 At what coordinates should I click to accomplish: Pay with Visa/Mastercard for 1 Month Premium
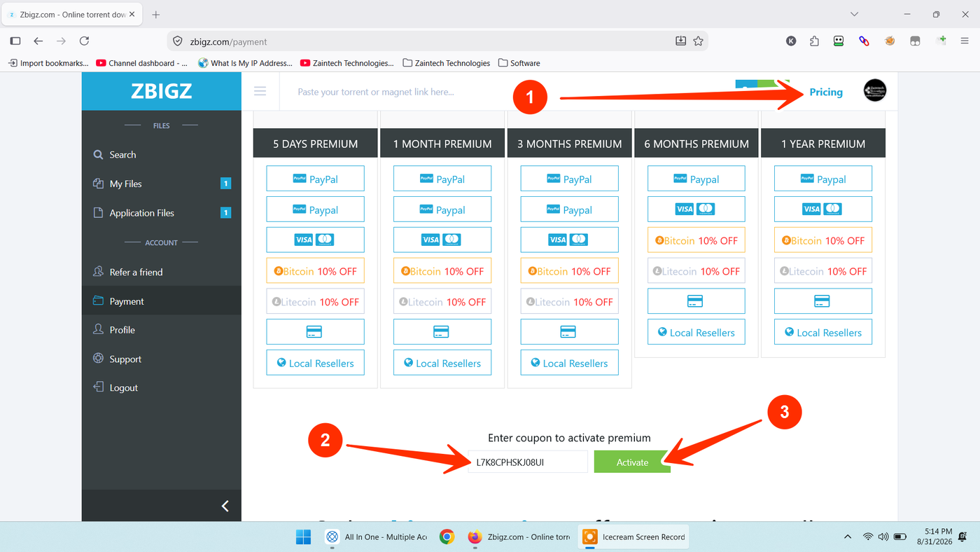coord(442,240)
